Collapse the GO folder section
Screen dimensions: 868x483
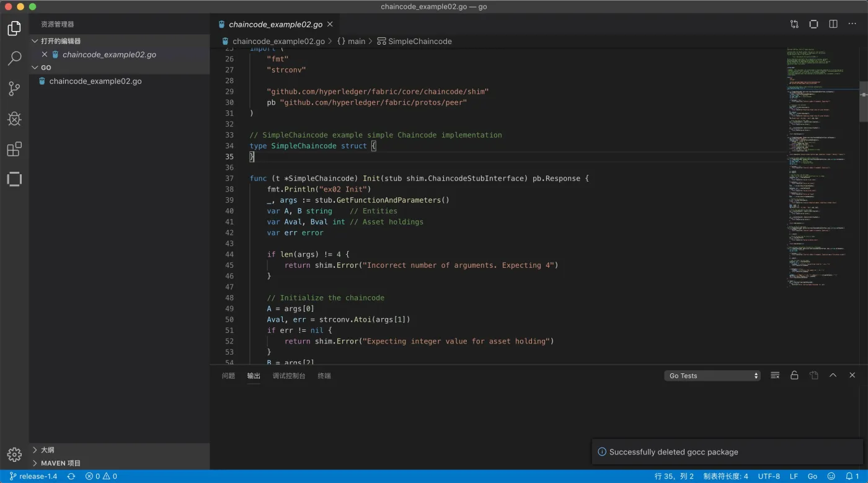click(x=119, y=68)
